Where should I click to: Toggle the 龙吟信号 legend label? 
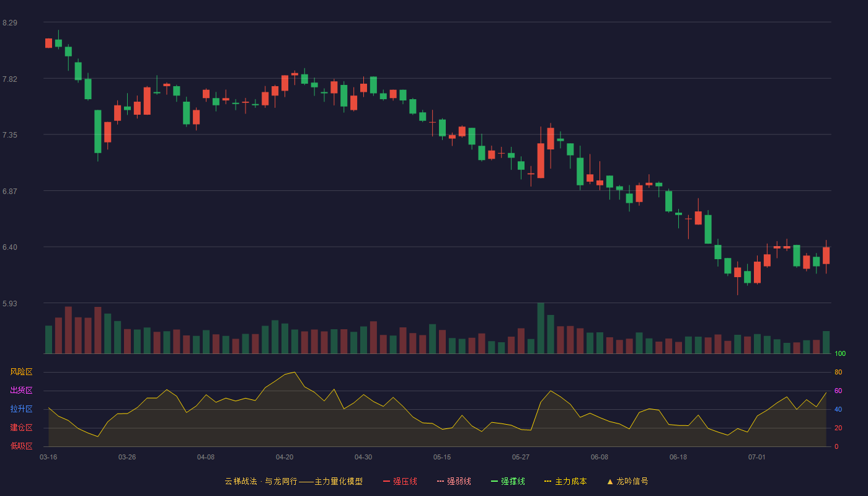click(632, 481)
